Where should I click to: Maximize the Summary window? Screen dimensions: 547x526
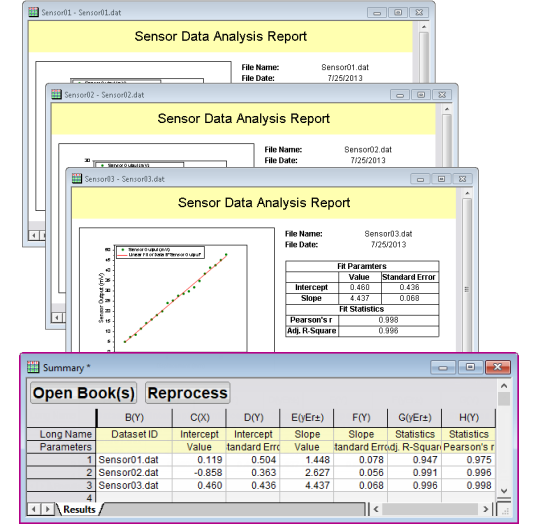[470, 367]
